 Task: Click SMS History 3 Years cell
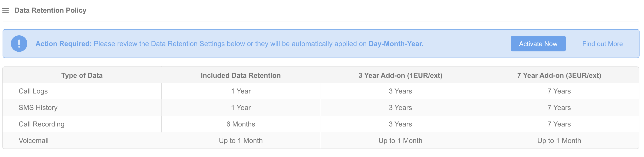400,108
